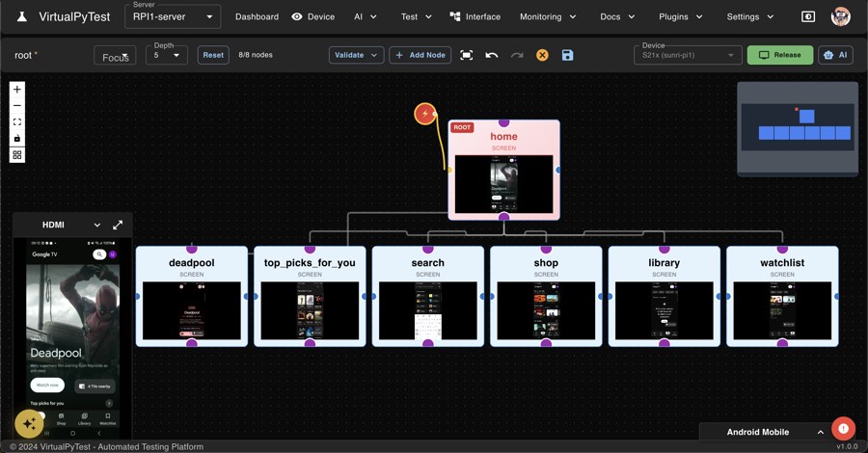The height and width of the screenshot is (453, 868).
Task: Click the root breadcrumb label
Action: click(x=23, y=55)
